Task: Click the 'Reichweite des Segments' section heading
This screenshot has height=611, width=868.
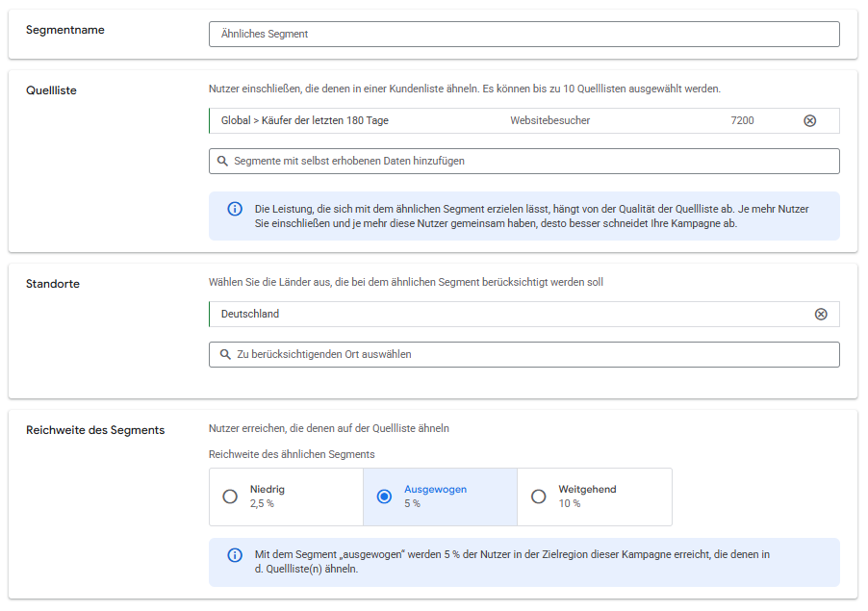Action: pos(94,430)
